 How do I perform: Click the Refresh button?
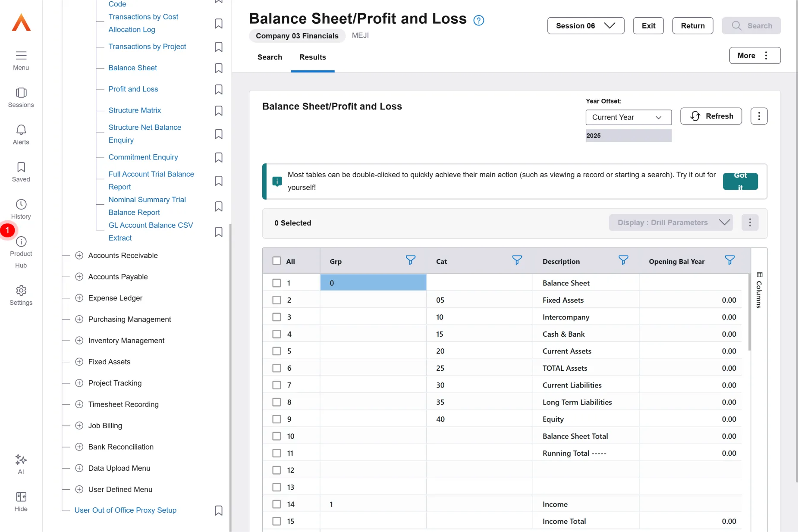[x=711, y=116]
